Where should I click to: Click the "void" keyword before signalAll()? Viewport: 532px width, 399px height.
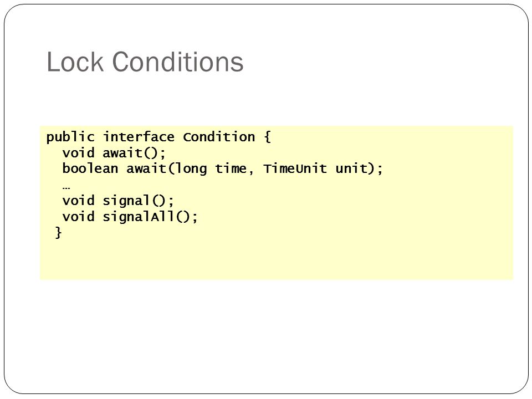pos(78,217)
